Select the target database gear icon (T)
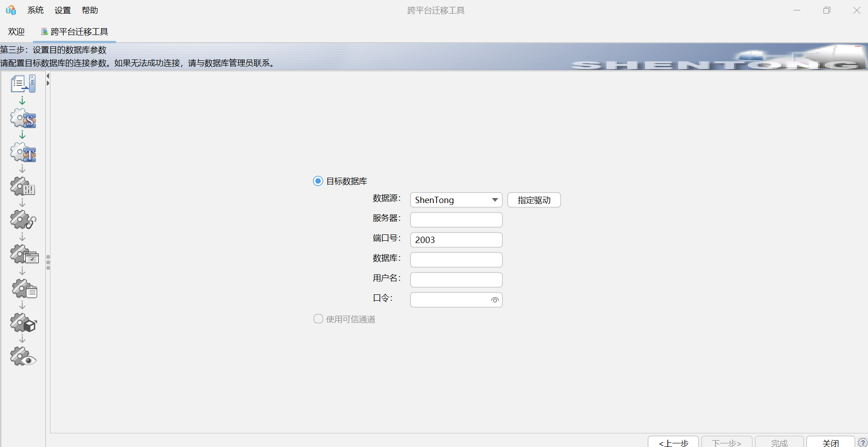The height and width of the screenshot is (447, 868). 23,153
